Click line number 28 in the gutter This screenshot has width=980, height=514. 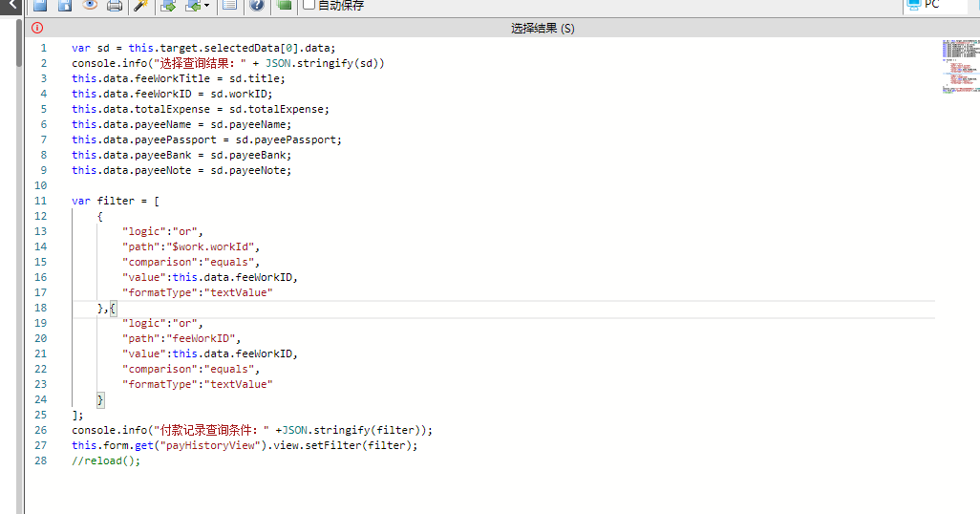41,460
